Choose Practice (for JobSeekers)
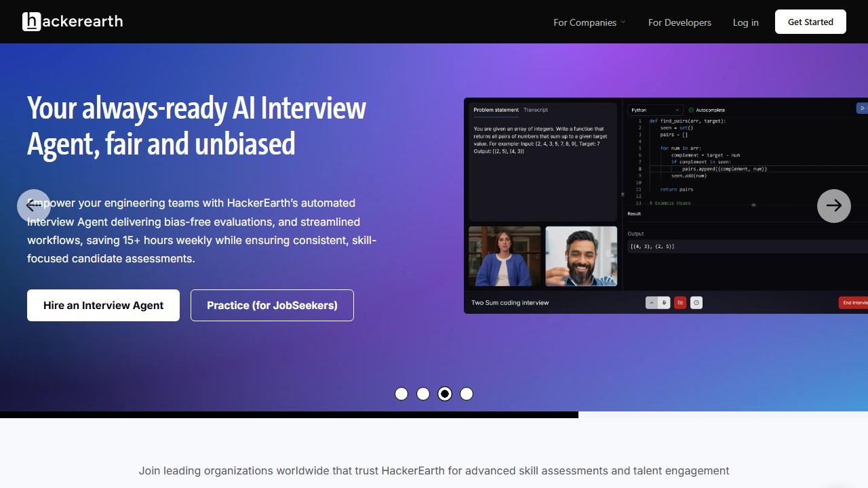 (272, 305)
